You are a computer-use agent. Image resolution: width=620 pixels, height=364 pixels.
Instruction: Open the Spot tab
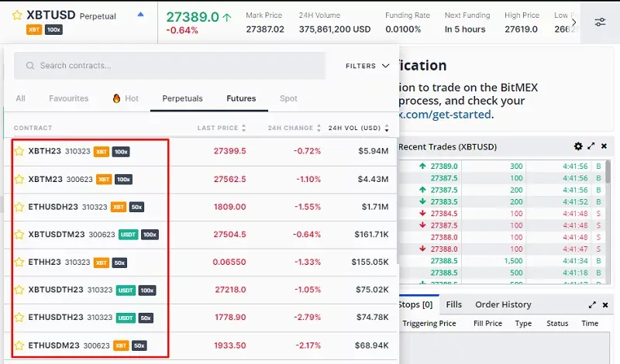(x=288, y=98)
